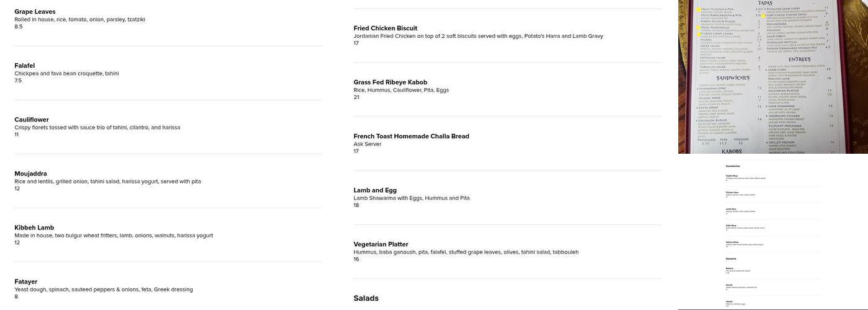The width and height of the screenshot is (868, 310).
Task: Click the Vegetarian Platter heading
Action: tap(381, 244)
